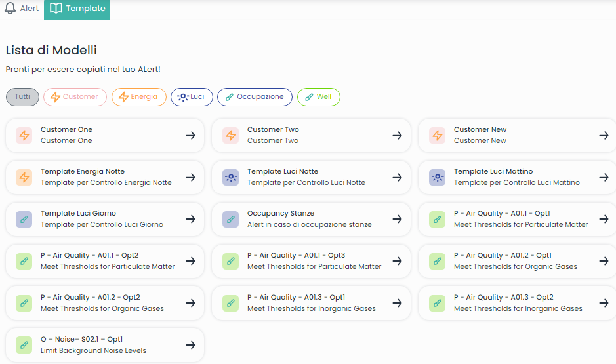The width and height of the screenshot is (616, 364).
Task: Filter templates by Energia category
Action: point(138,97)
